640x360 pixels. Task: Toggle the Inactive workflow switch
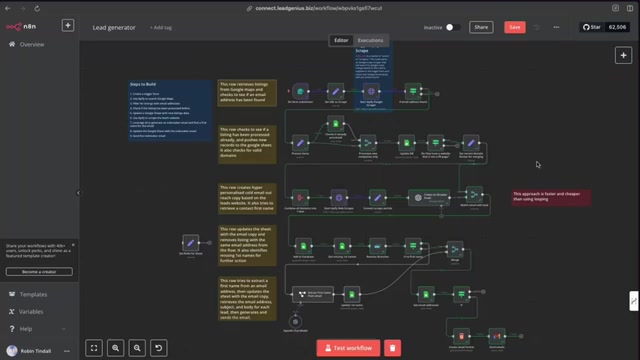(453, 27)
